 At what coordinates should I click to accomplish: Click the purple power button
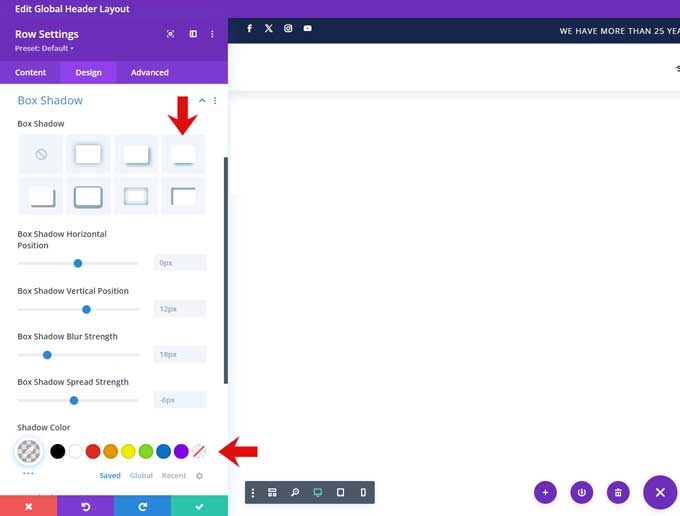tap(582, 493)
